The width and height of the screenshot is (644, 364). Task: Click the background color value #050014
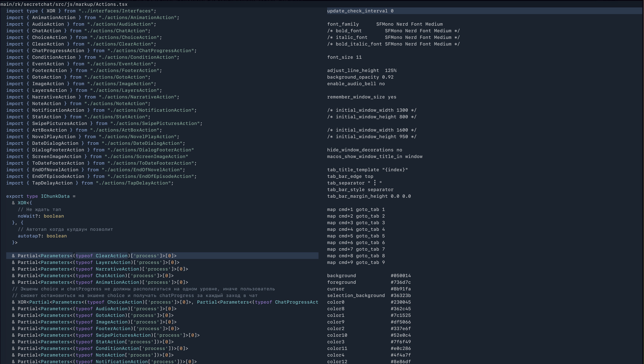[x=400, y=275]
